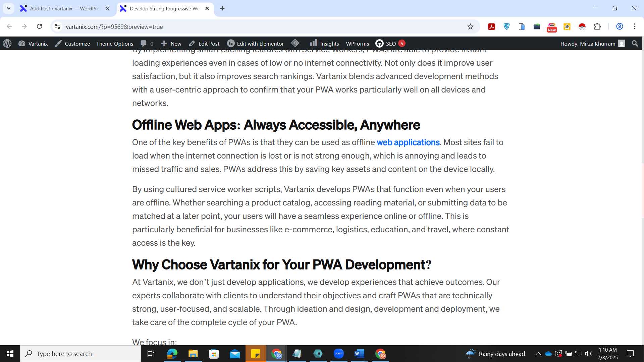The width and height of the screenshot is (644, 362).
Task: Open a new browser tab
Action: tap(222, 8)
